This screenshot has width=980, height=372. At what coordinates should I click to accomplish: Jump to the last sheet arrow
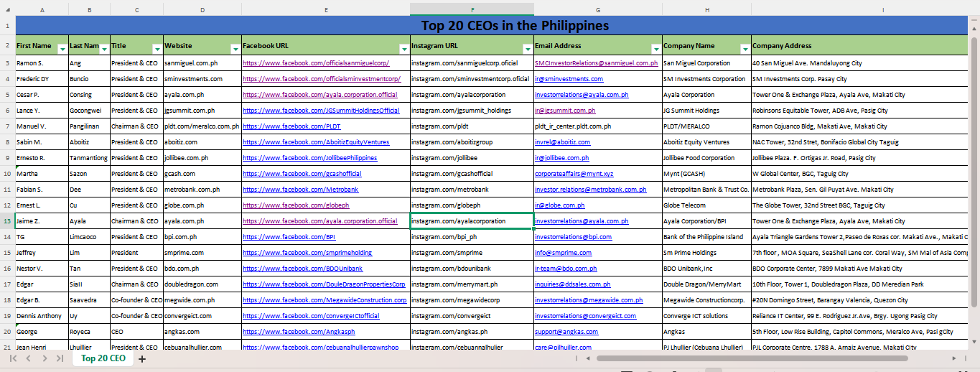click(58, 358)
